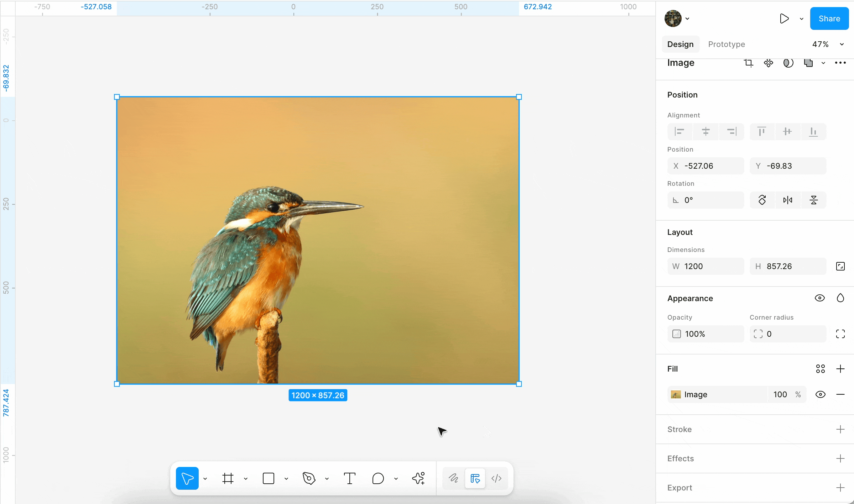The image size is (854, 504).
Task: Click the Present play button
Action: [x=784, y=19]
